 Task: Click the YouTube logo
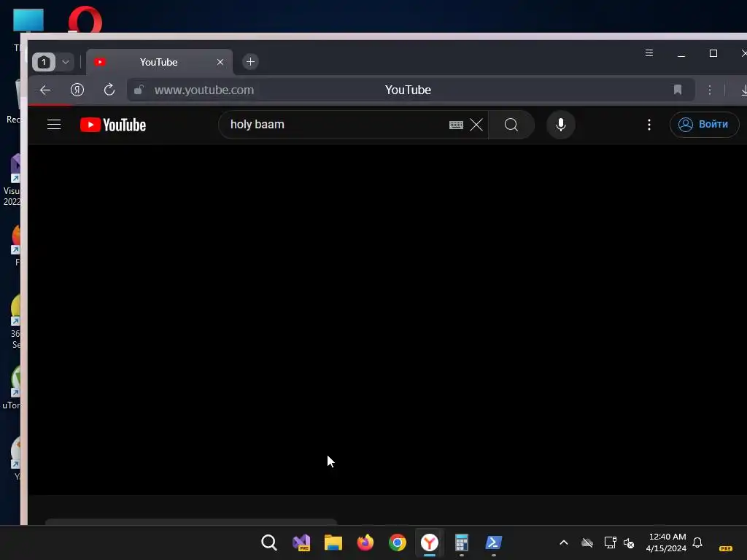click(x=113, y=125)
